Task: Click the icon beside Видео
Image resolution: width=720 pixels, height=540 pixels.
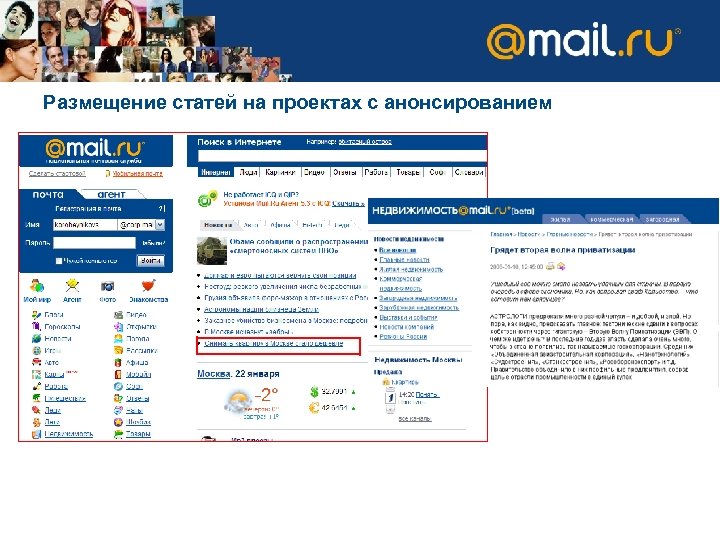Action: 118,315
